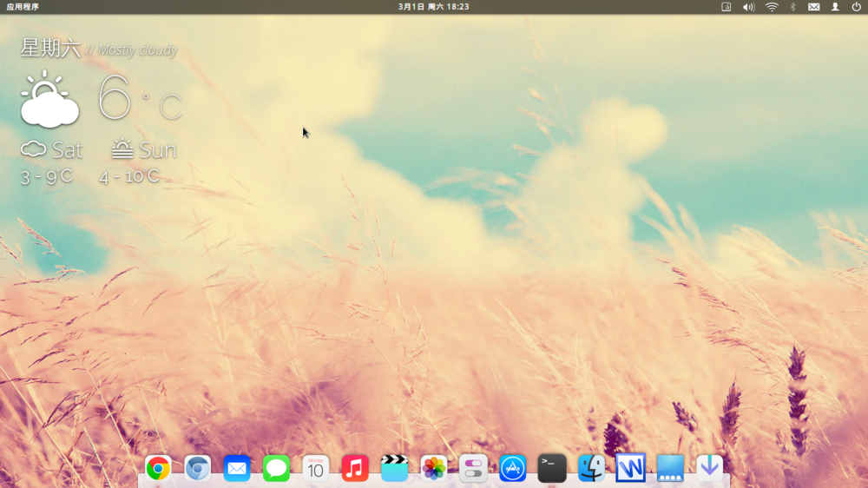Screen dimensions: 868x488
Task: Open Google Chrome from the dock
Action: click(158, 469)
